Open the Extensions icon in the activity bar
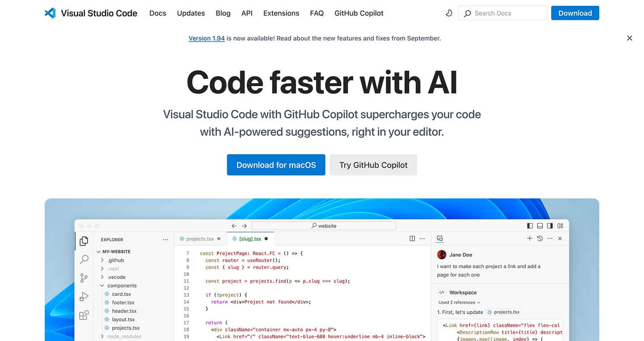 [x=84, y=316]
